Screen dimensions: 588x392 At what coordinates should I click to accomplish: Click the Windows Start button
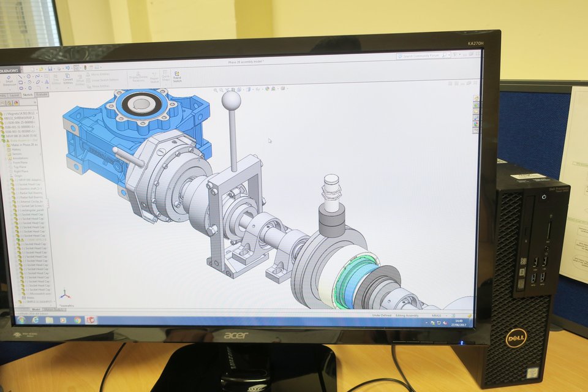click(20, 319)
